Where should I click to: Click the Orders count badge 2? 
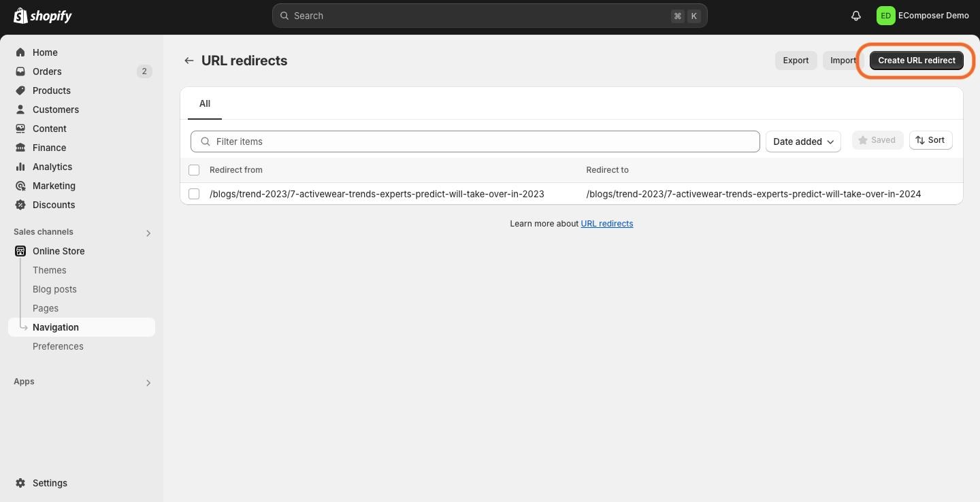(x=144, y=71)
